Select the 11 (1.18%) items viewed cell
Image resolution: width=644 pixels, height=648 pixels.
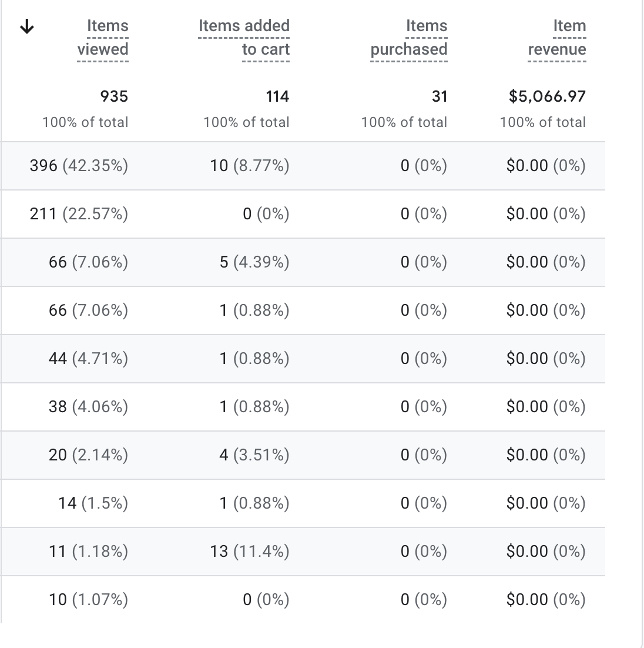(x=88, y=552)
